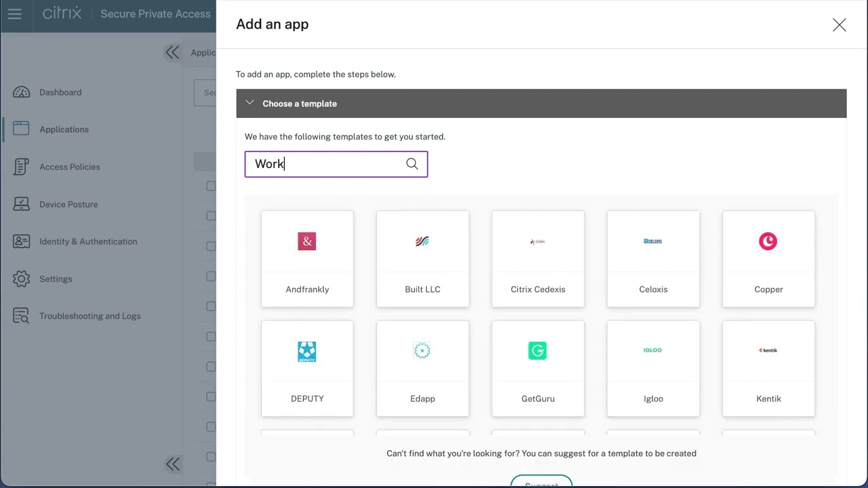
Task: Collapse the panel with the bottom double-chevron
Action: coord(172,464)
